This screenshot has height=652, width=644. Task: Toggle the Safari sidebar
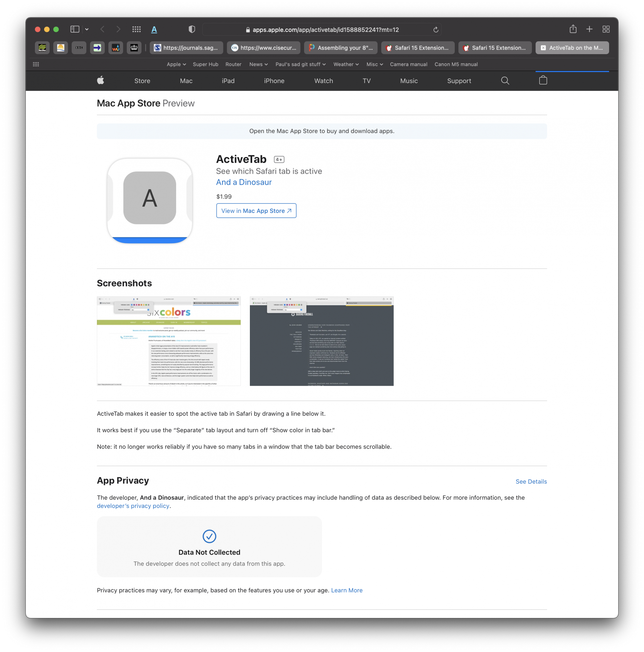75,29
